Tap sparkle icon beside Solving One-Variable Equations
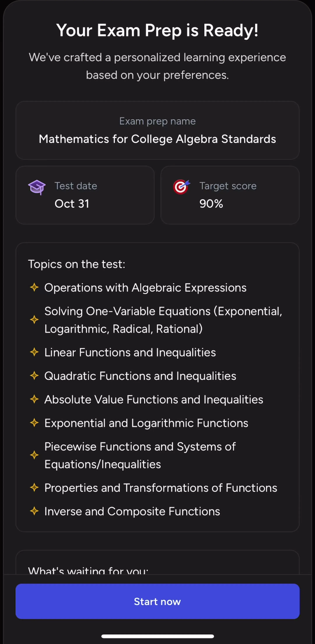 pyautogui.click(x=34, y=319)
